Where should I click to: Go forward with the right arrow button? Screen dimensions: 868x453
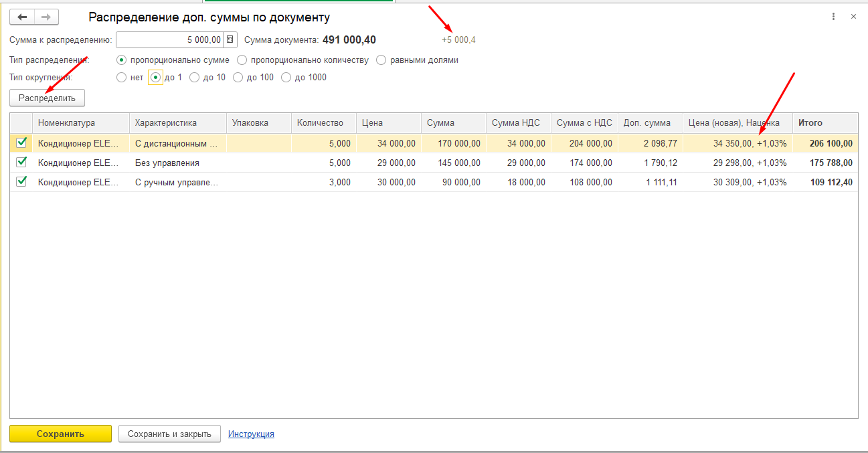coord(46,17)
